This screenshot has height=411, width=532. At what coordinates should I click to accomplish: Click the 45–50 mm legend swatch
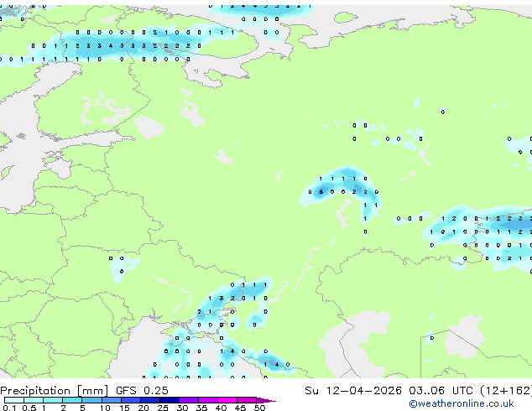[x=247, y=400]
